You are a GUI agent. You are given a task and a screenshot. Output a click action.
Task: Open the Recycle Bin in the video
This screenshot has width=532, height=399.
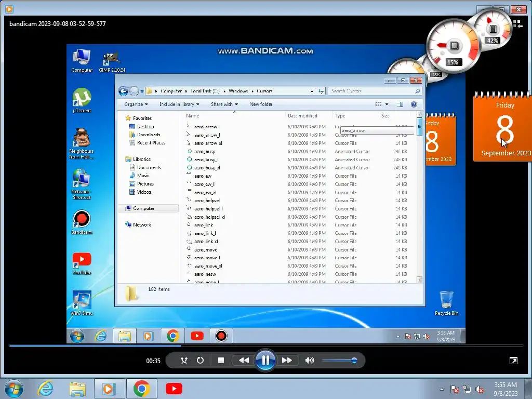tap(446, 303)
